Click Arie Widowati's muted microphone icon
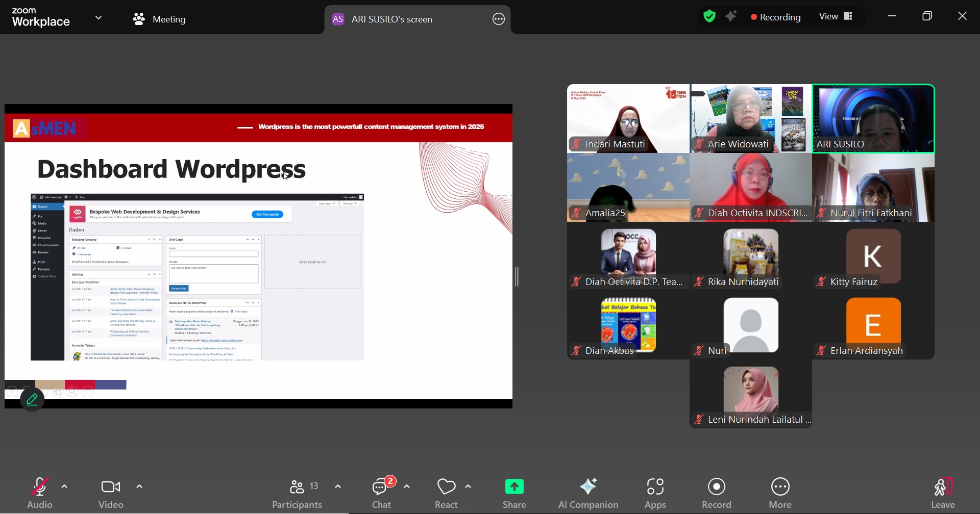The image size is (980, 514). point(699,144)
